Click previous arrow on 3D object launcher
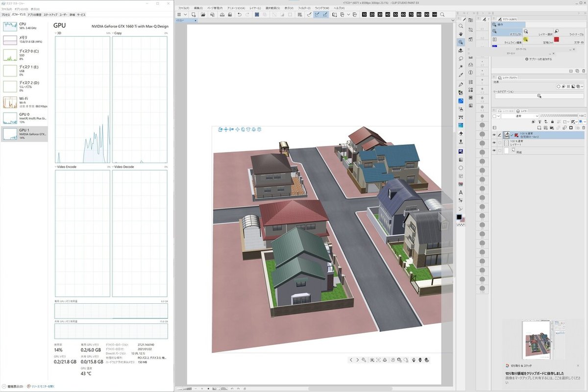 tap(351, 360)
